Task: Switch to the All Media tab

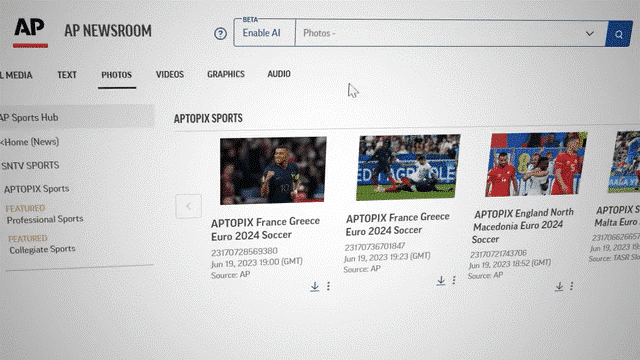Action: click(16, 75)
